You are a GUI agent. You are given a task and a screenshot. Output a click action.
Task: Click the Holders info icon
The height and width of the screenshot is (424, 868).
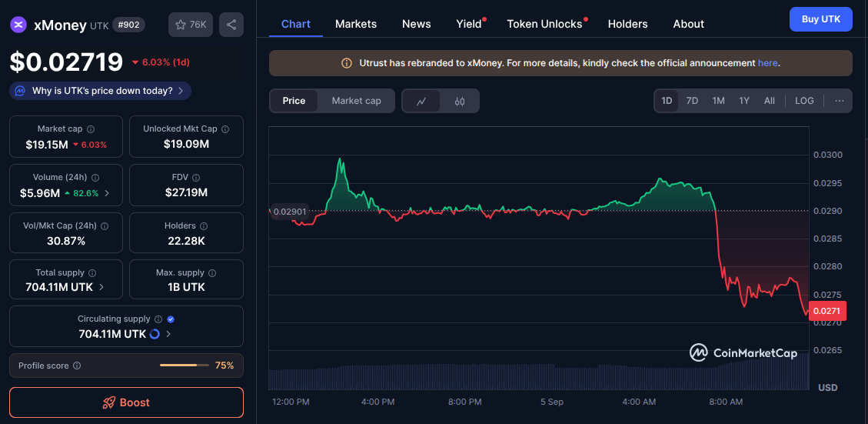[x=204, y=226]
